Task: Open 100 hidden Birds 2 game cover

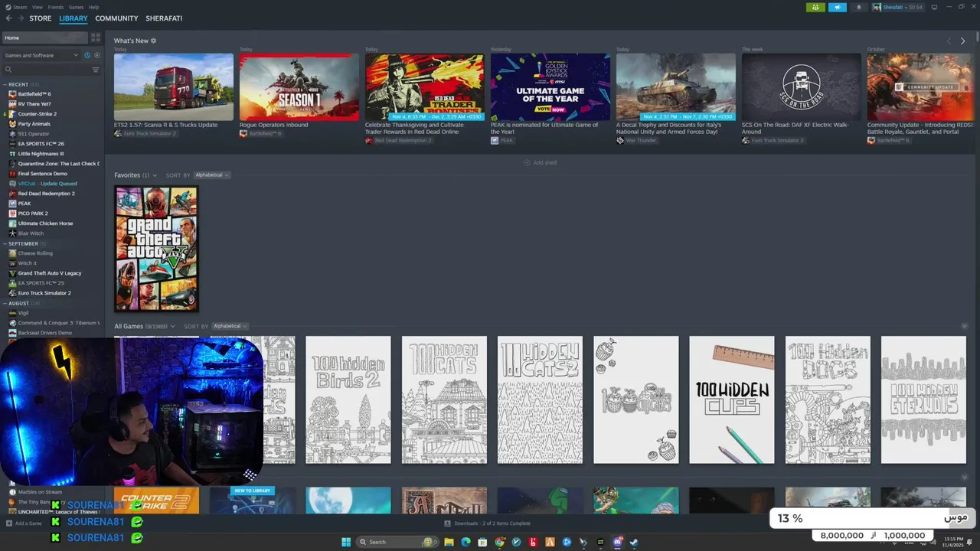Action: click(348, 399)
